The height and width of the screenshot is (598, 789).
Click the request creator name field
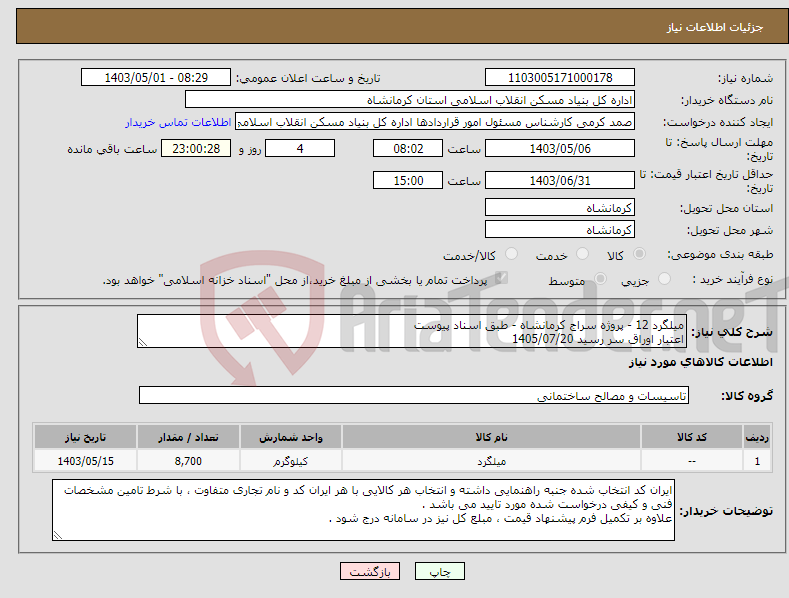[x=435, y=122]
